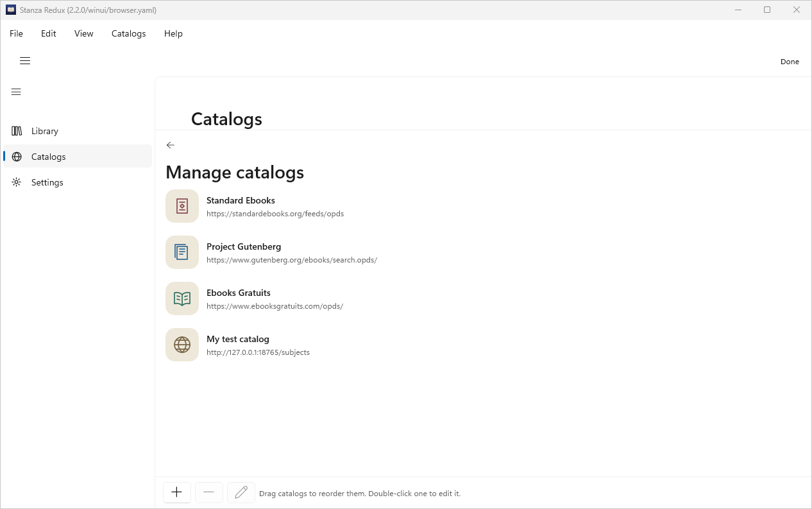Click the Stanza Redux app icon in title bar
The width and height of the screenshot is (812, 509).
coord(11,10)
